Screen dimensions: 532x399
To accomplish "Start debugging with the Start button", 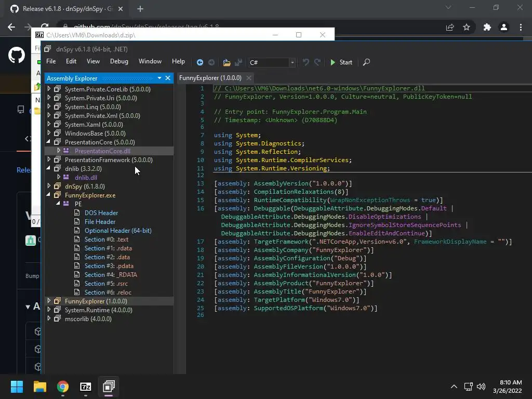I will tap(341, 62).
